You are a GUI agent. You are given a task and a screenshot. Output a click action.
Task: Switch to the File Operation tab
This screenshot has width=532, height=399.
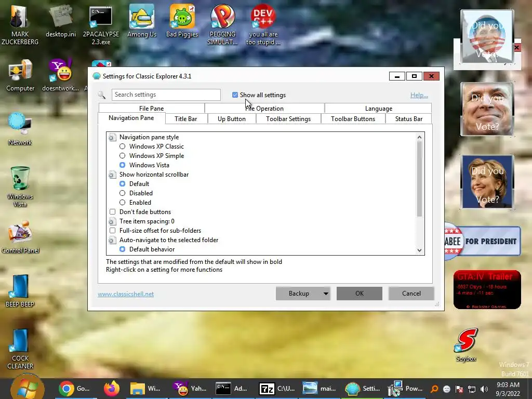coord(264,108)
